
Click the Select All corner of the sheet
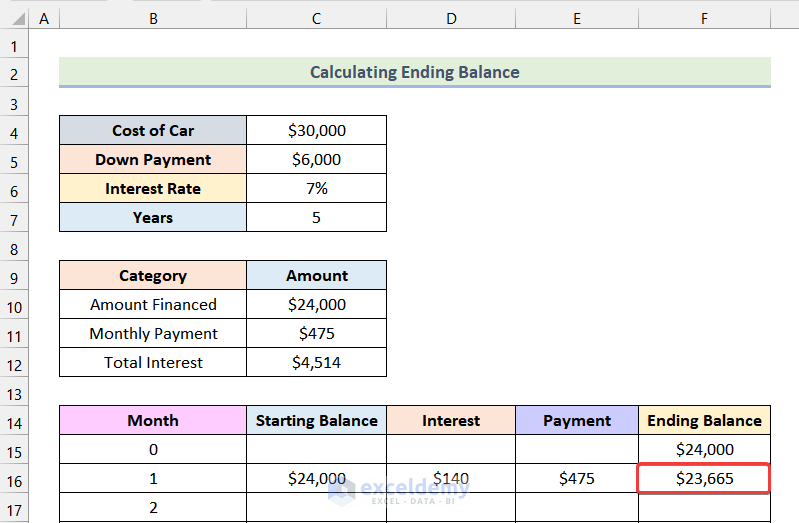pos(15,18)
